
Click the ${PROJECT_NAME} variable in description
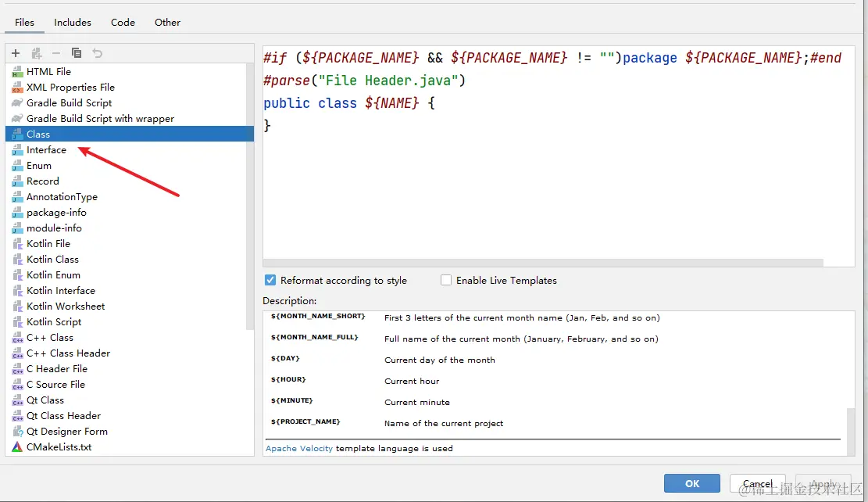pos(305,421)
